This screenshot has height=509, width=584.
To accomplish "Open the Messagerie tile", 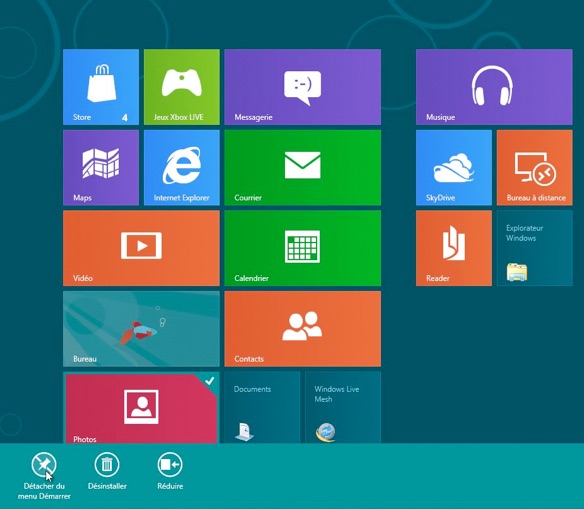I will point(302,87).
